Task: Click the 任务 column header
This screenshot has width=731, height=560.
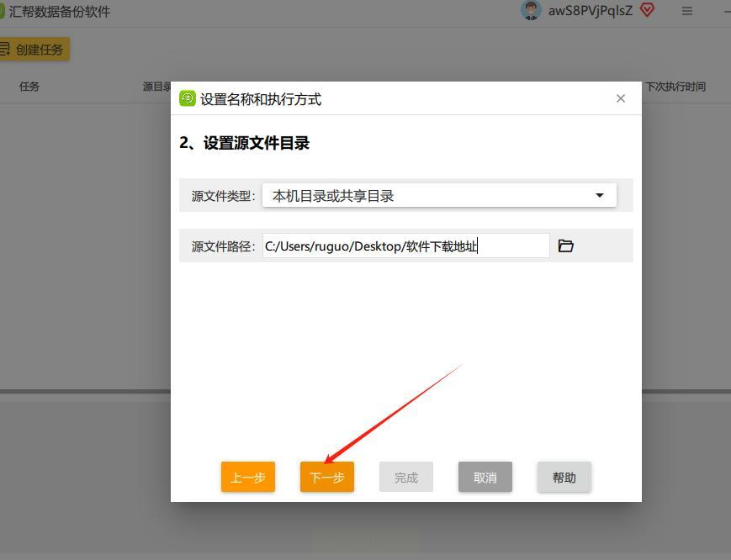Action: pos(29,87)
